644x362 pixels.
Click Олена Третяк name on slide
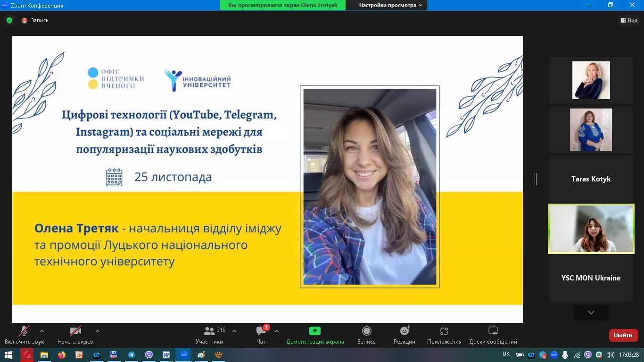click(x=76, y=229)
